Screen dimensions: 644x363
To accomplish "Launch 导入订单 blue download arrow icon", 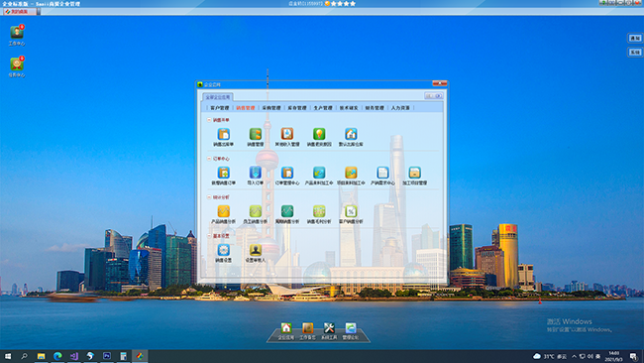I will pyautogui.click(x=255, y=173).
